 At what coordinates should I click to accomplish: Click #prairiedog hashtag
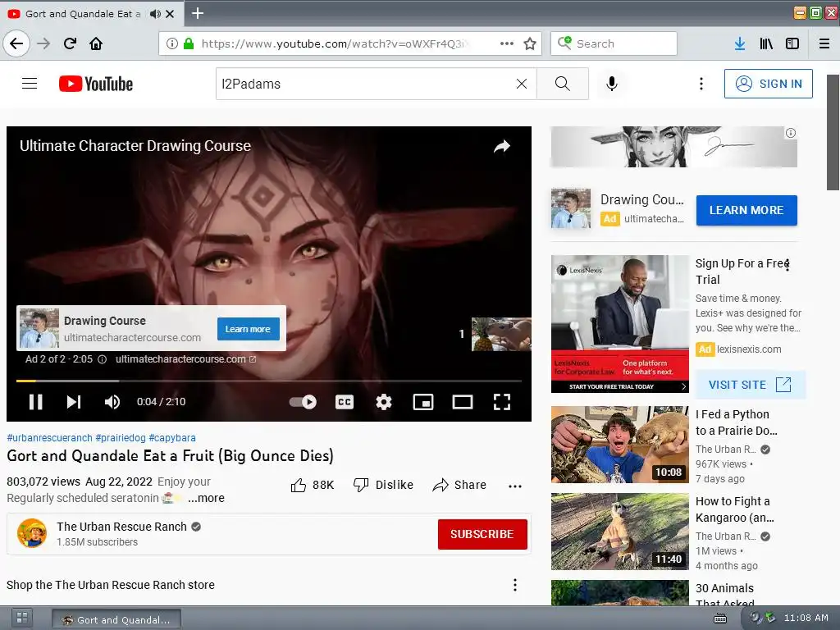[121, 438]
